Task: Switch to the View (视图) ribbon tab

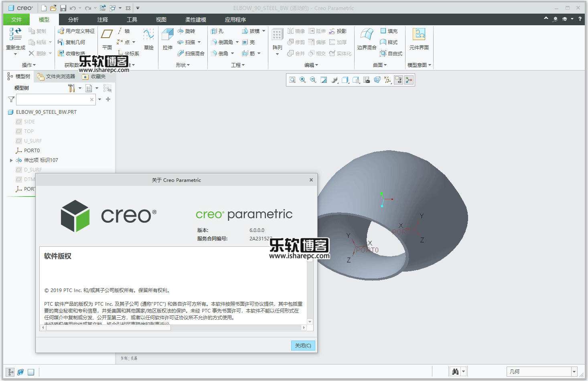Action: pos(161,20)
